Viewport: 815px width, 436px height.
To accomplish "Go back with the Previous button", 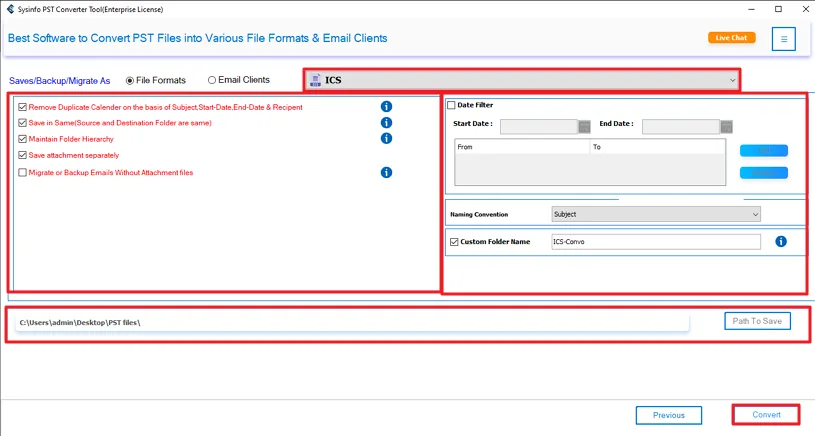I will pyautogui.click(x=669, y=415).
